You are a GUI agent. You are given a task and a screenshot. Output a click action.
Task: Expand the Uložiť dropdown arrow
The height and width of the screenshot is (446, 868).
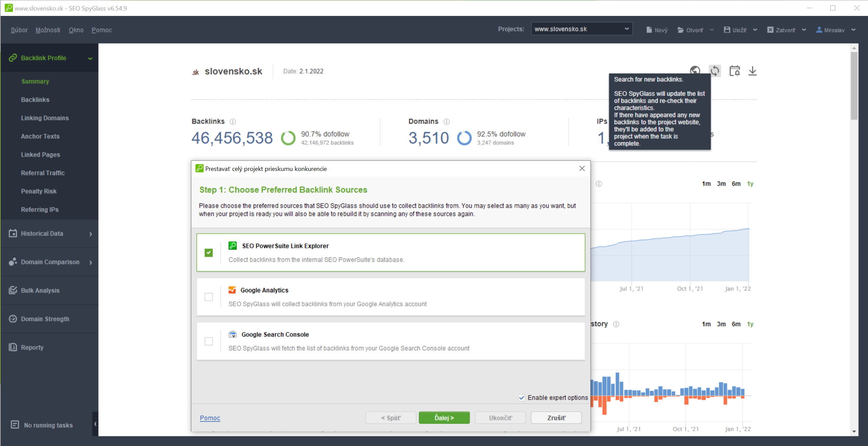(x=755, y=30)
